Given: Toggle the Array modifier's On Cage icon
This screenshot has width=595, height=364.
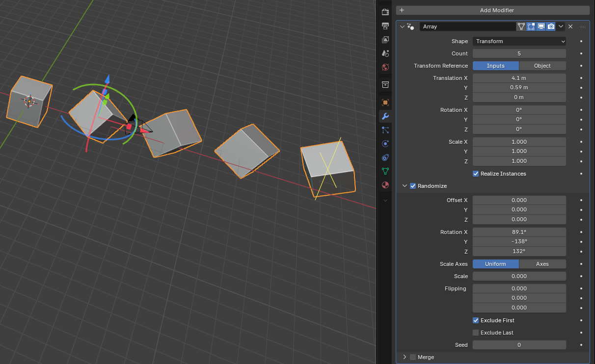Looking at the screenshot, I should click(x=521, y=26).
